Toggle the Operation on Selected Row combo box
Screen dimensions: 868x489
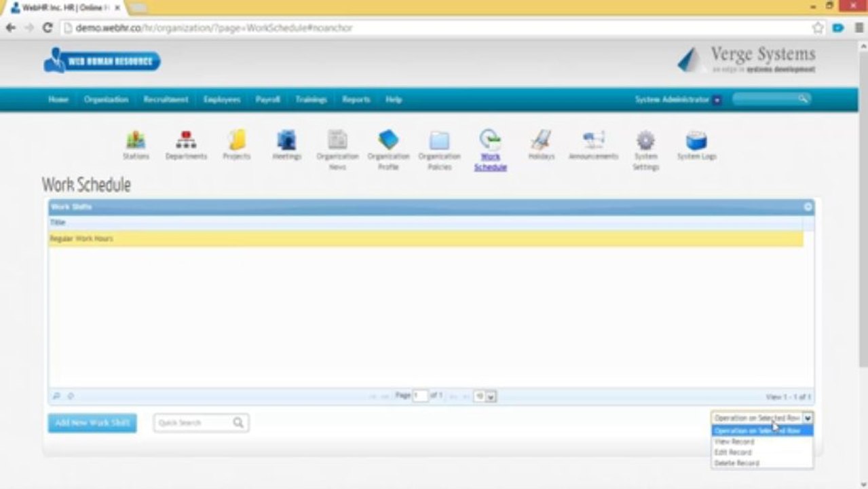pyautogui.click(x=761, y=418)
